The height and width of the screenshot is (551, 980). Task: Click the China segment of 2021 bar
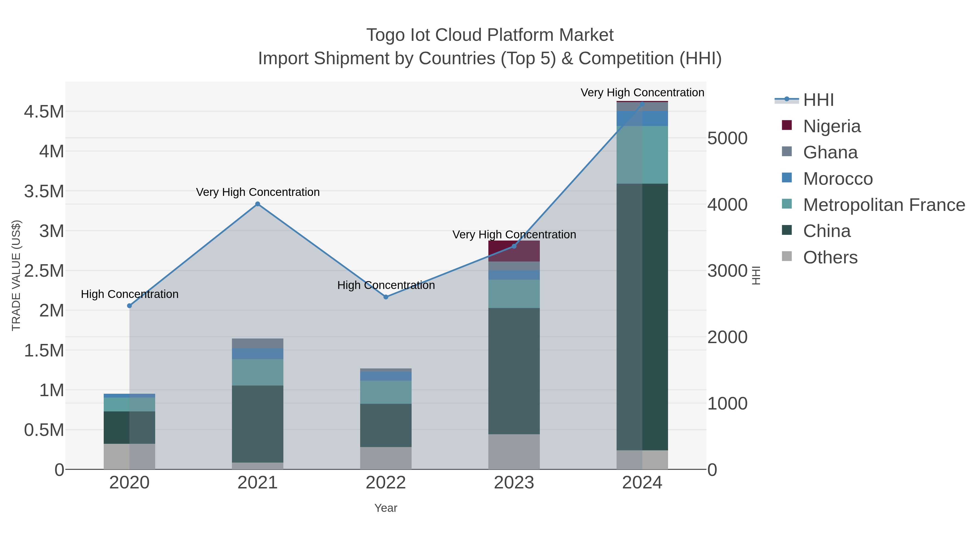[x=258, y=424]
